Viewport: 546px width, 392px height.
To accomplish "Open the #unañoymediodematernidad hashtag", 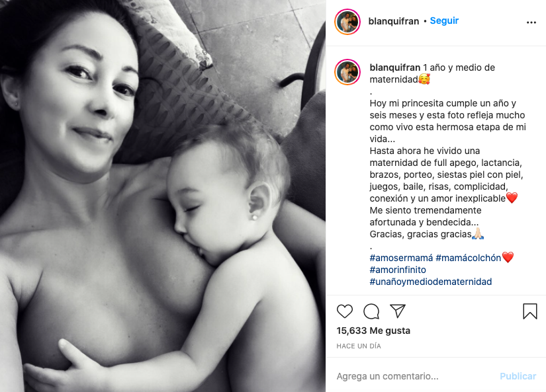I will 431,282.
